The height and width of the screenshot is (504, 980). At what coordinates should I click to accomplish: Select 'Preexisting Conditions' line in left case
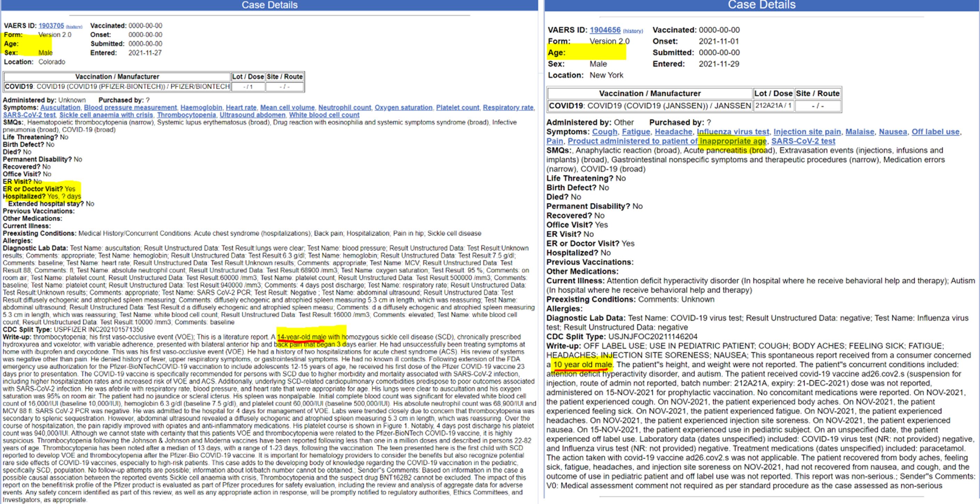tap(242, 233)
